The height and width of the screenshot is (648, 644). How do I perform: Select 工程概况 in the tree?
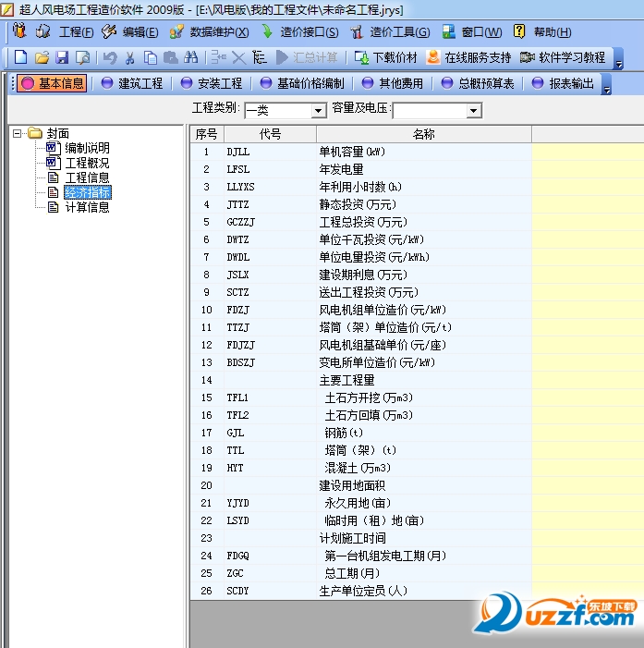[87, 163]
